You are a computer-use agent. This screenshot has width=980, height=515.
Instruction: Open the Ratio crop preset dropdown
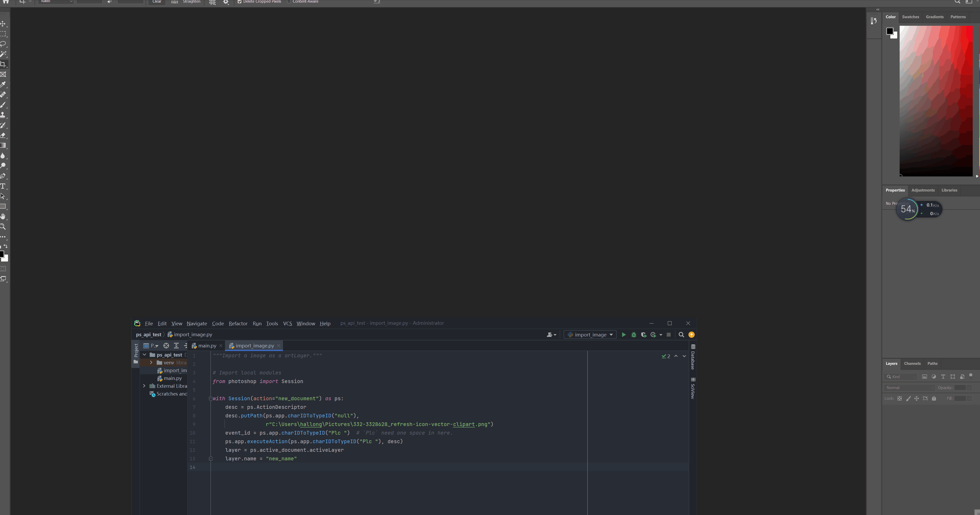[55, 2]
